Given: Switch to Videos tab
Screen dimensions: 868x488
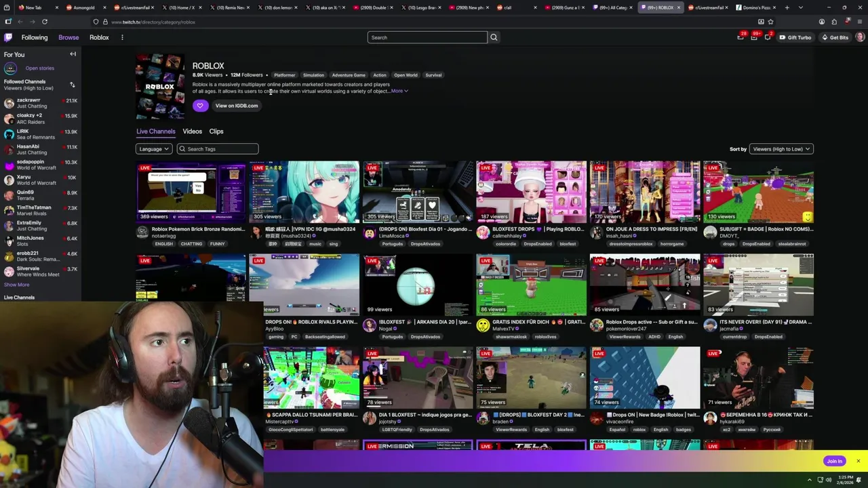Looking at the screenshot, I should pyautogui.click(x=192, y=131).
